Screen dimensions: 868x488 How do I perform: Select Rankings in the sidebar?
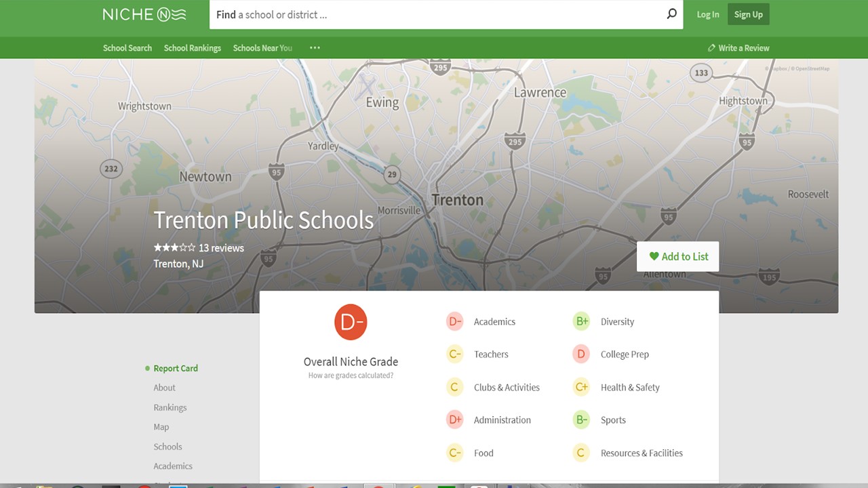[170, 407]
